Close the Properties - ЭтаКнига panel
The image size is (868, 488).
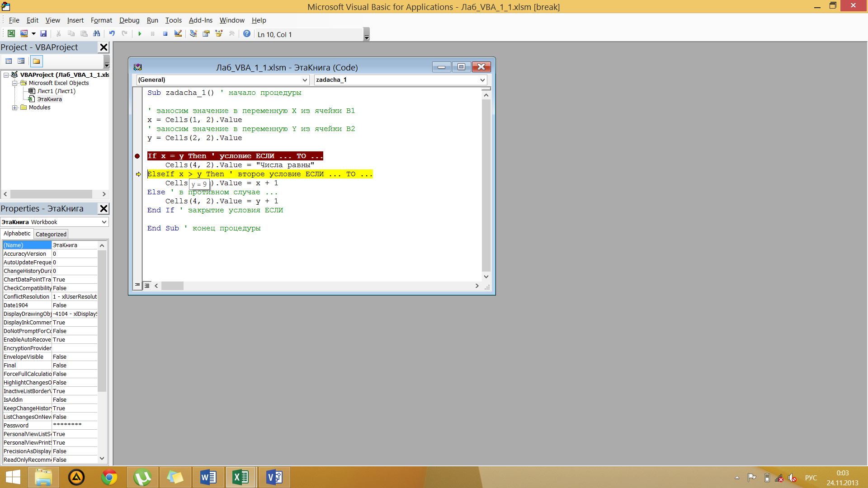[x=104, y=209]
